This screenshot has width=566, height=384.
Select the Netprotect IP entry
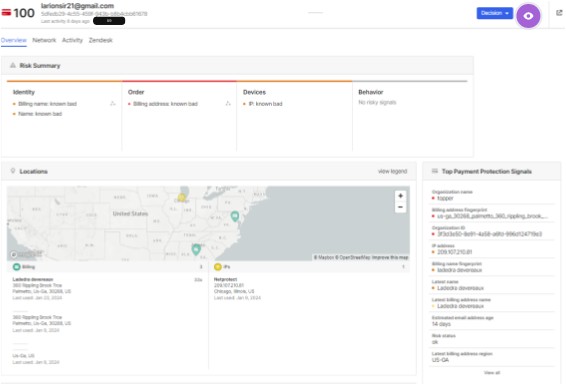click(x=237, y=288)
